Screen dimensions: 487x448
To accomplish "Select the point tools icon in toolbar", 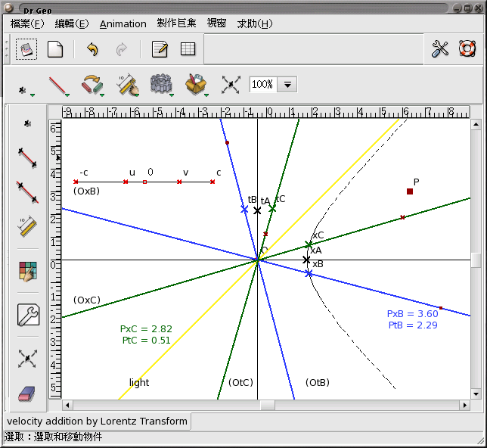I will click(23, 90).
